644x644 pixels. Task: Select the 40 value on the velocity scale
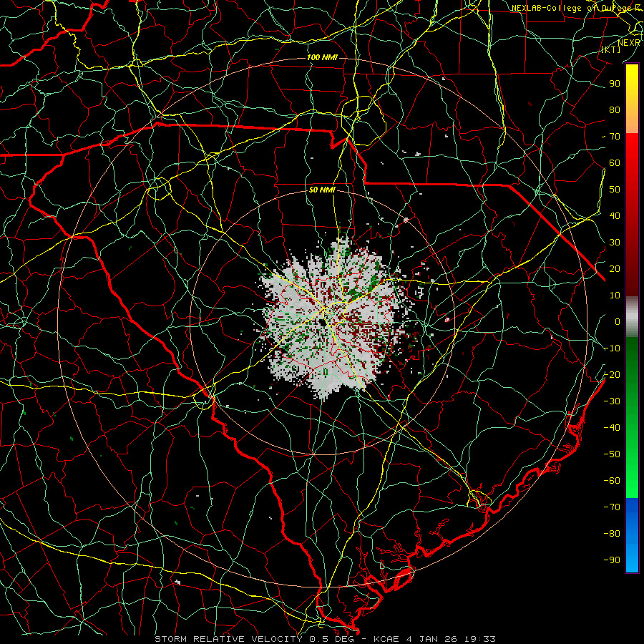[615, 216]
